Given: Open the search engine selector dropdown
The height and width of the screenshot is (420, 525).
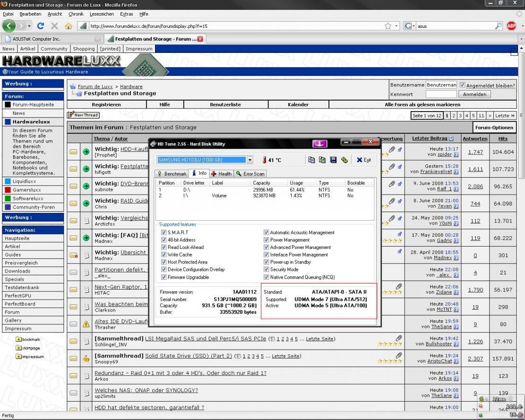Looking at the screenshot, I should click(x=410, y=26).
